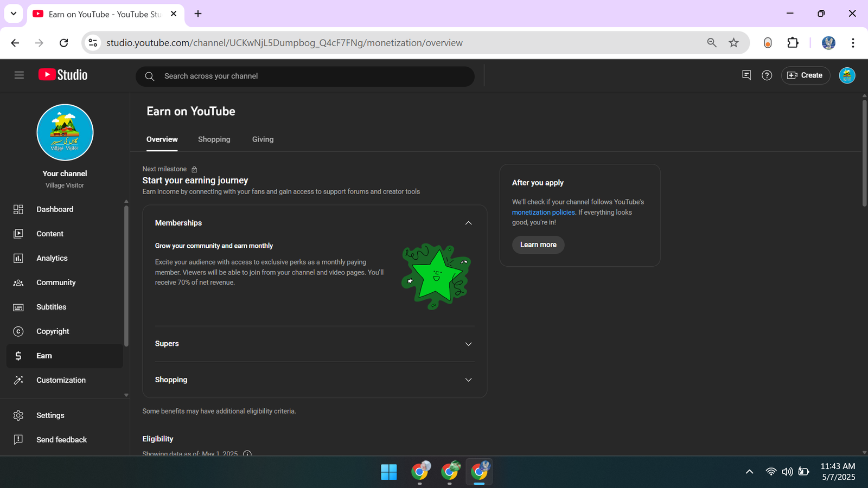The width and height of the screenshot is (868, 488).
Task: Click the page vertical scrollbar
Action: coord(864,153)
